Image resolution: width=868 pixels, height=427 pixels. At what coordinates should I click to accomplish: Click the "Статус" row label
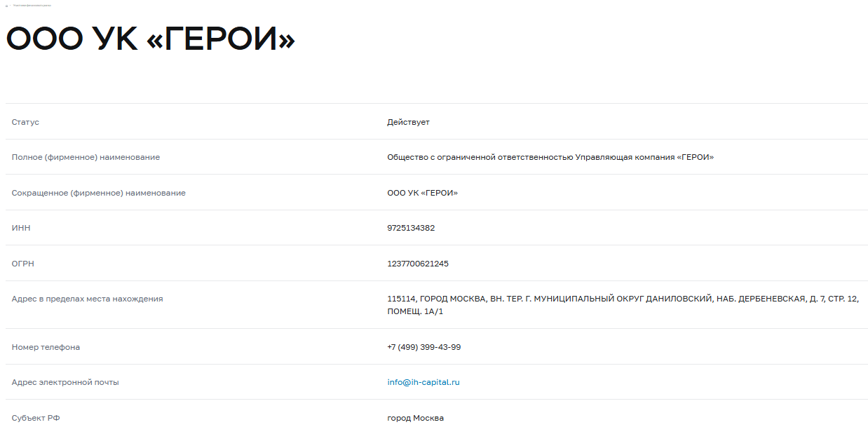click(x=25, y=122)
